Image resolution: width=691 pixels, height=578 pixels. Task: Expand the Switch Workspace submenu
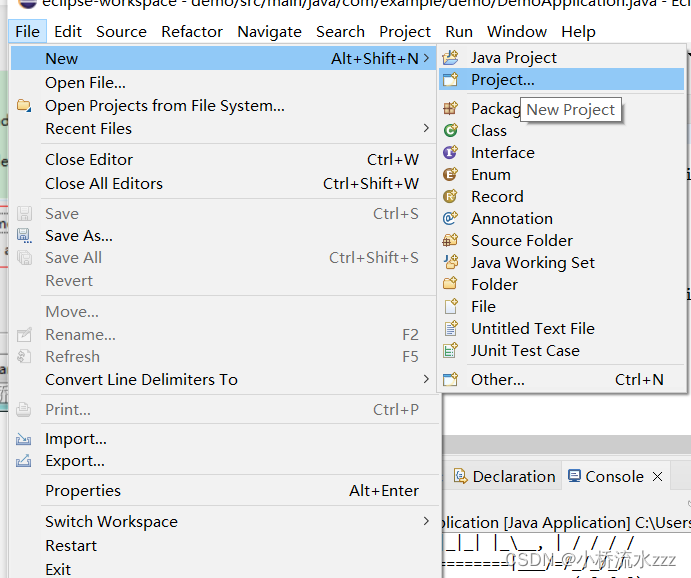[x=426, y=521]
